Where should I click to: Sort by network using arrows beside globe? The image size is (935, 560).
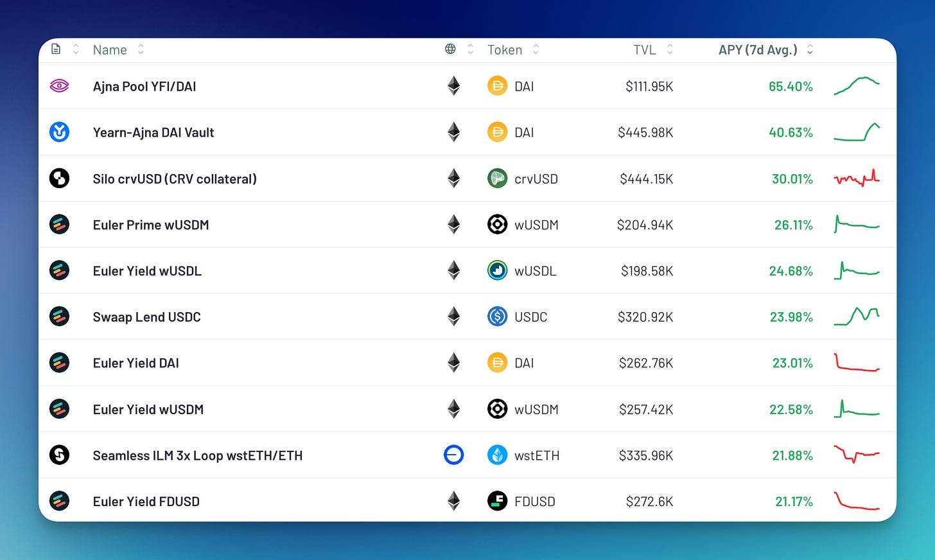(x=470, y=49)
